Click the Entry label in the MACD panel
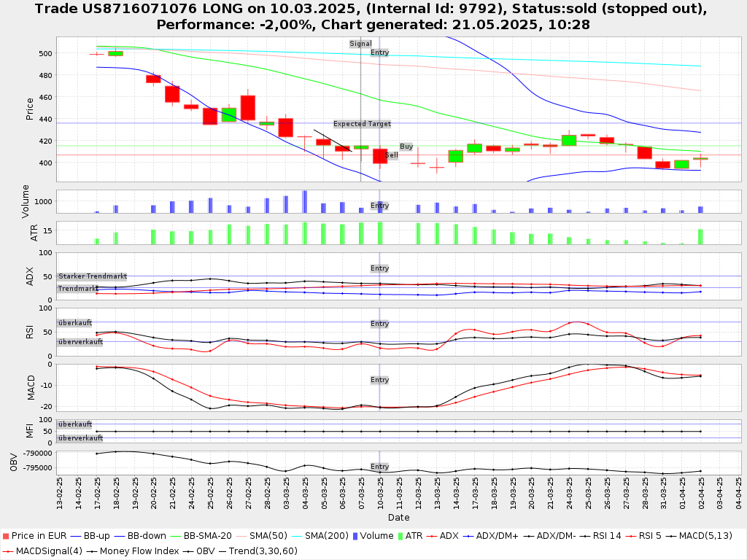 pyautogui.click(x=379, y=380)
